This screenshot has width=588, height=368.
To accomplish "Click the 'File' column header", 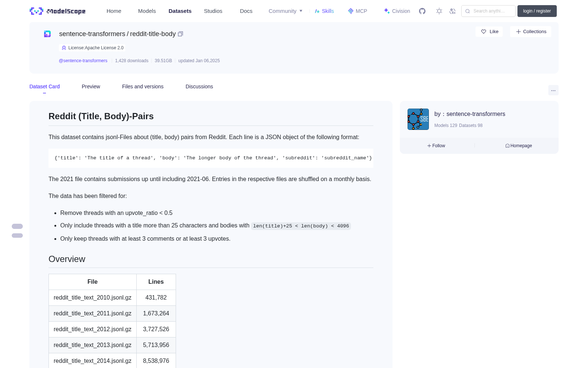I will (x=93, y=282).
